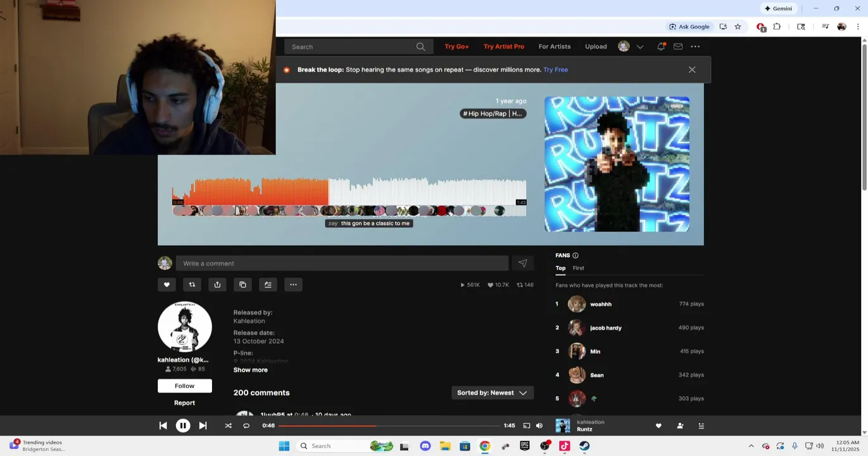Open the Hip Hop/Rap tag

pos(493,113)
